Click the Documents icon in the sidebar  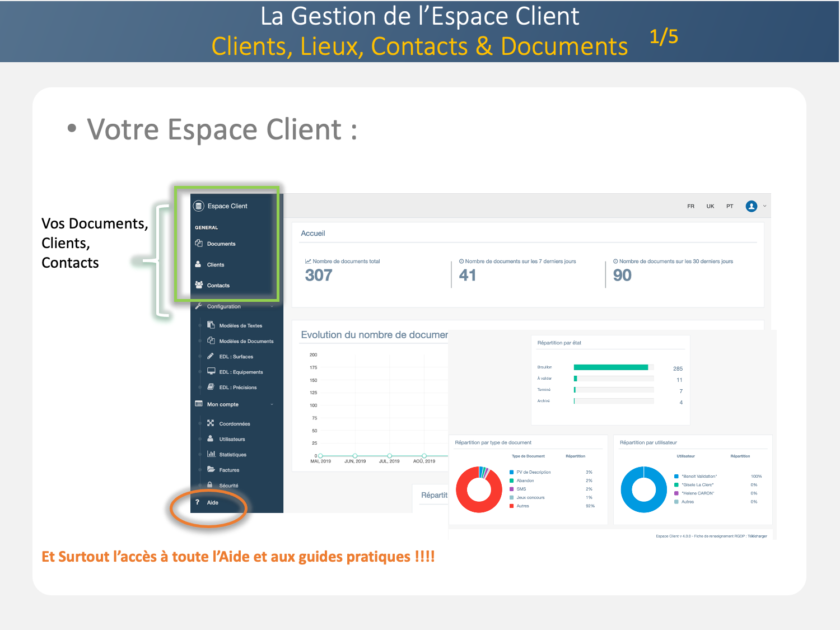tap(199, 244)
